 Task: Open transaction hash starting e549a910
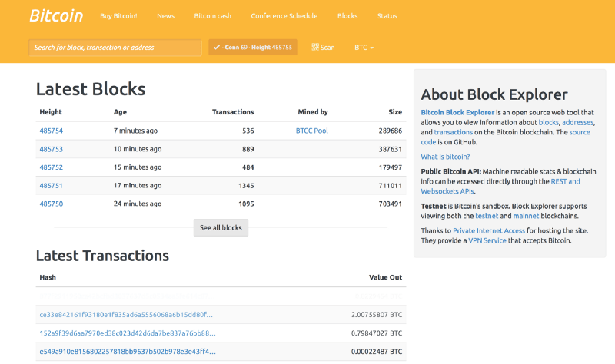[x=128, y=352]
